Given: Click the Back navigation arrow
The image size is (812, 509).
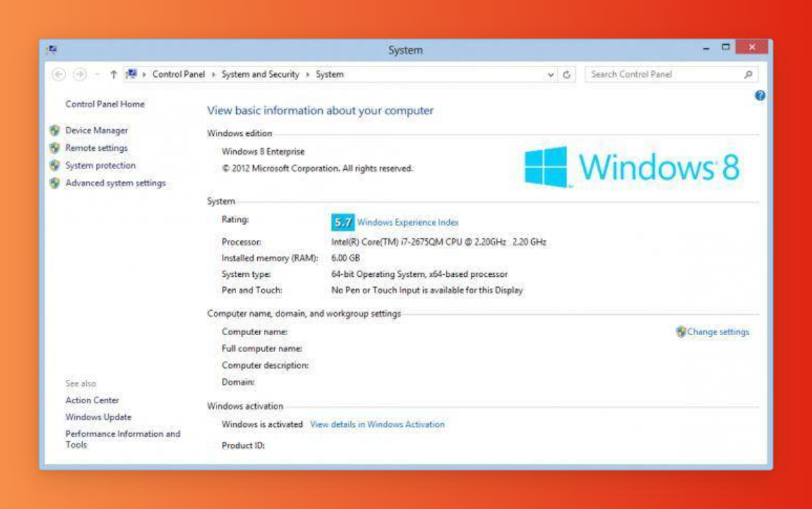Looking at the screenshot, I should pyautogui.click(x=58, y=74).
